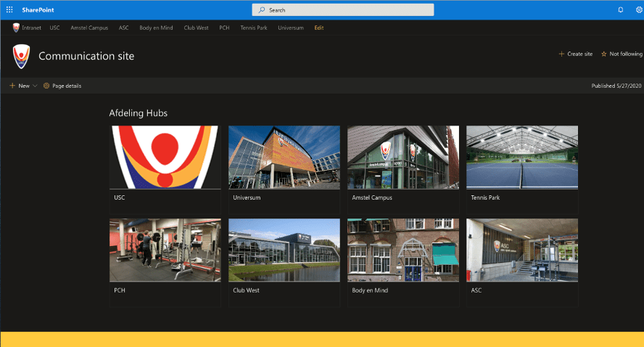644x347 pixels.
Task: Click the Page details gear icon
Action: point(46,86)
